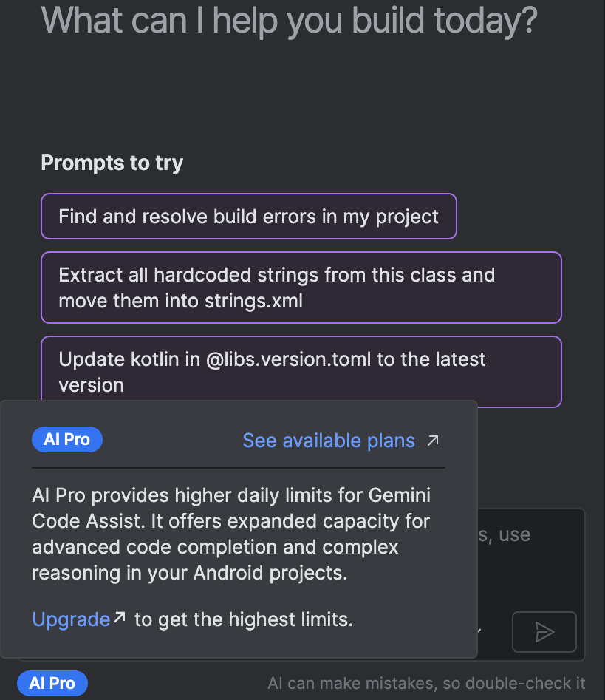Toggle the AI Pro badge below the chat box
The height and width of the screenshot is (700, 605).
click(x=52, y=684)
